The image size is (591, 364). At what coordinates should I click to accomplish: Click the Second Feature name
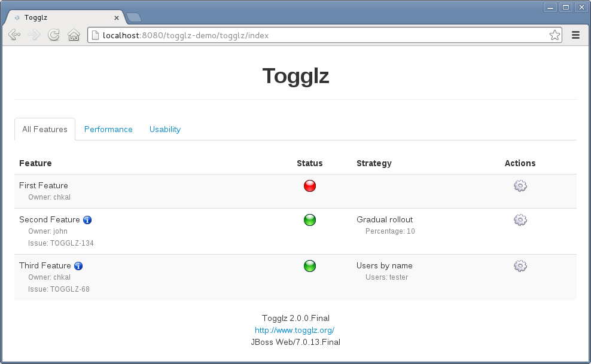click(x=50, y=219)
